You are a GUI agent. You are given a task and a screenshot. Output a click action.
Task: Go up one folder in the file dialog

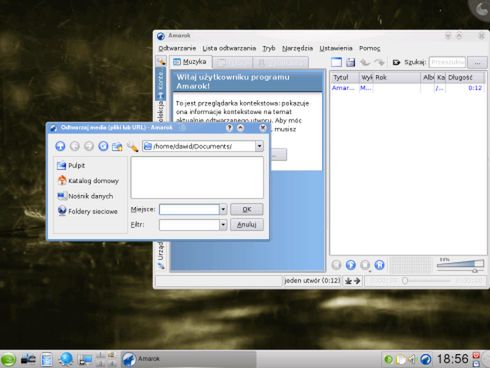(x=60, y=146)
